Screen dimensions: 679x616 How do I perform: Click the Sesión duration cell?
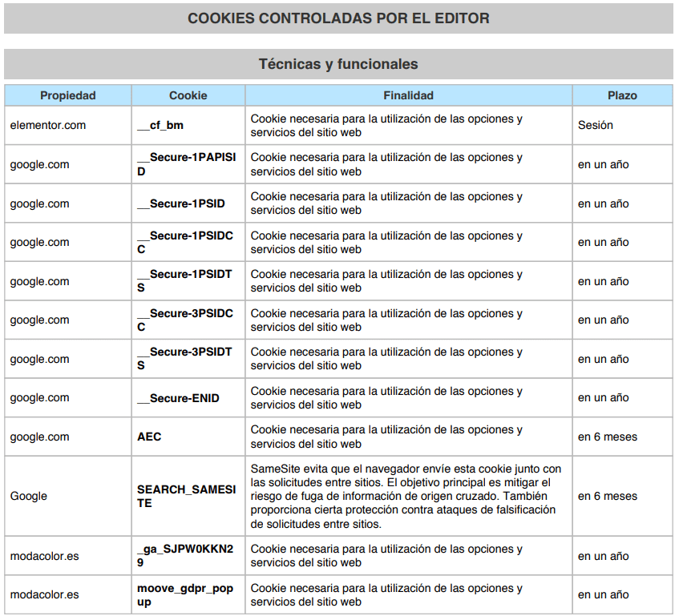[596, 126]
